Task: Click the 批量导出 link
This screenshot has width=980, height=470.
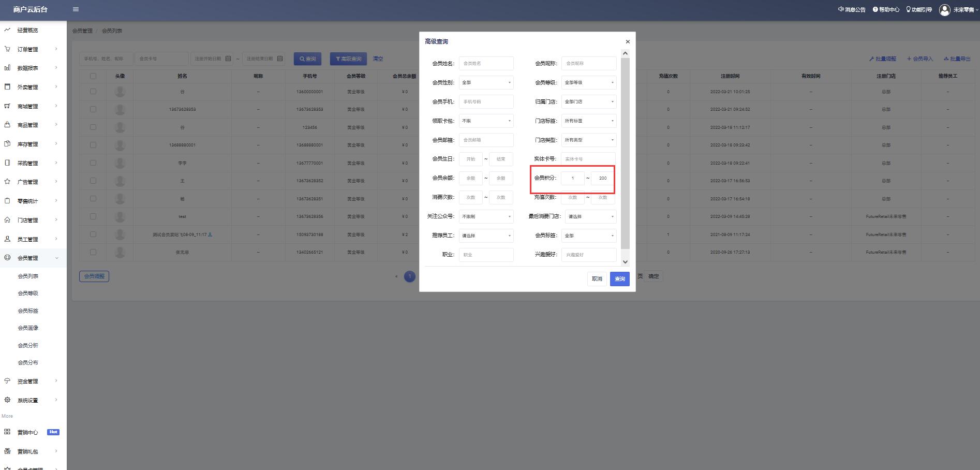Action: coord(957,59)
